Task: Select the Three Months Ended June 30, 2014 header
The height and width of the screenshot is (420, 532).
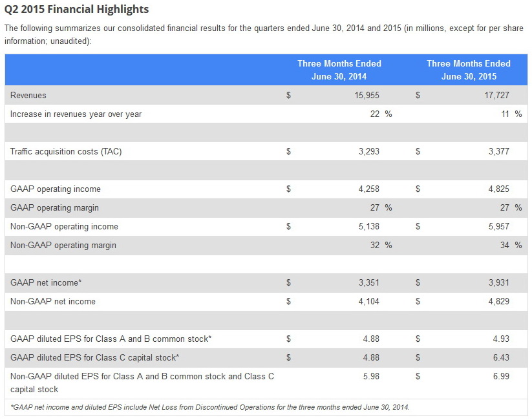Action: coord(339,70)
